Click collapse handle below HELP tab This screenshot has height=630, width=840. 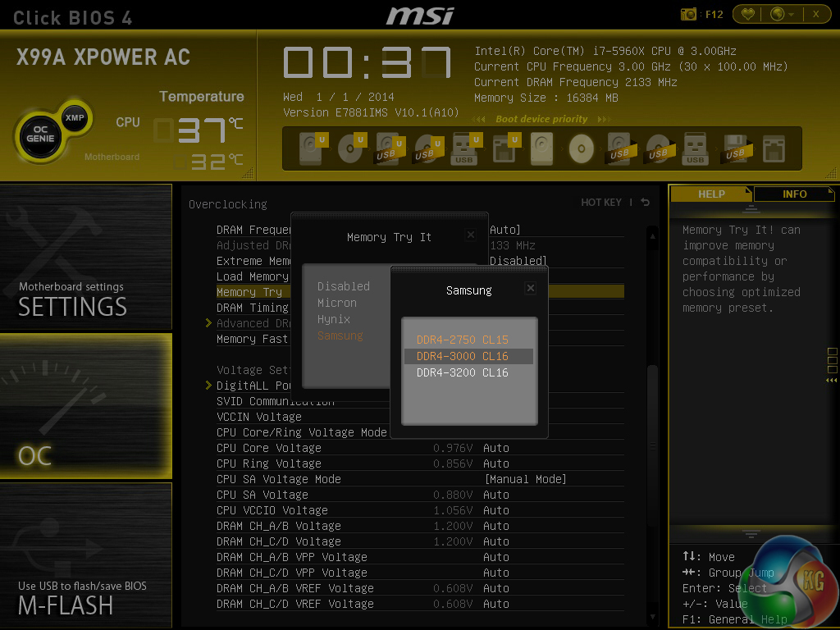coord(751,209)
